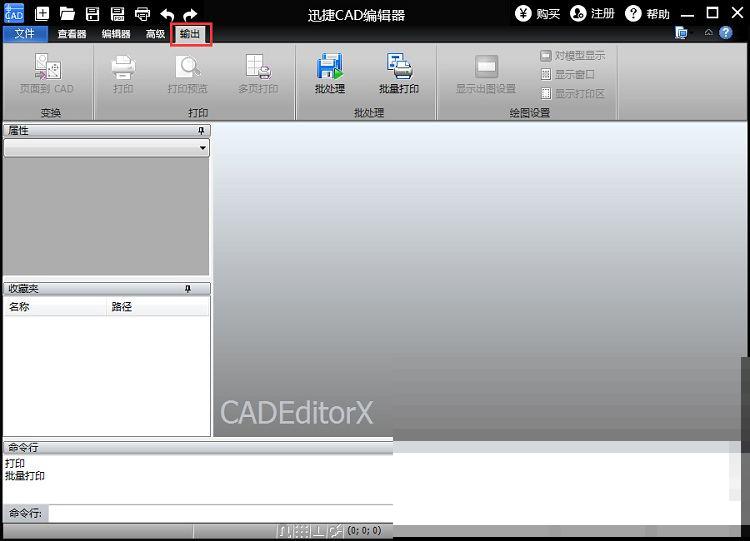Collapse the ribbon with the up chevron

(x=708, y=33)
